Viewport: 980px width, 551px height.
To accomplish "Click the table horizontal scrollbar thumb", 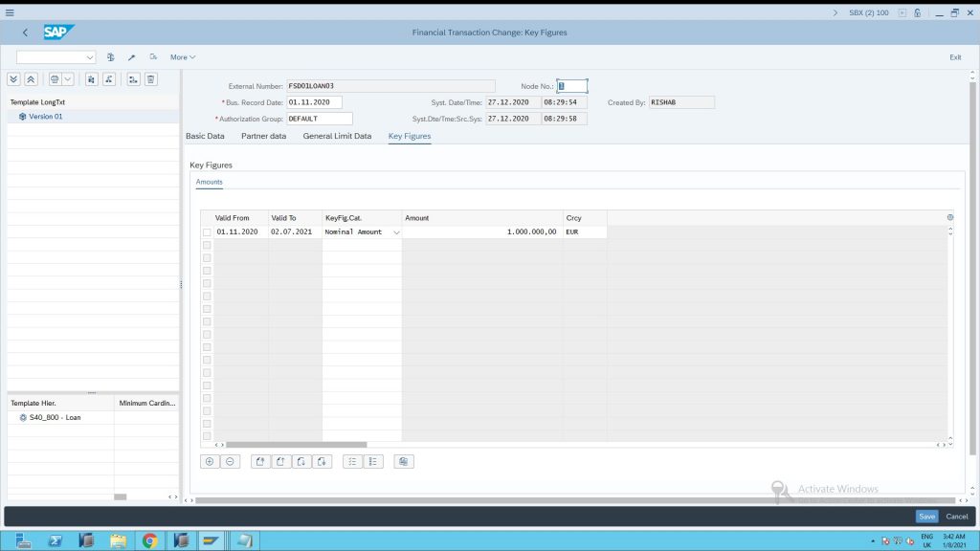I will 297,445.
